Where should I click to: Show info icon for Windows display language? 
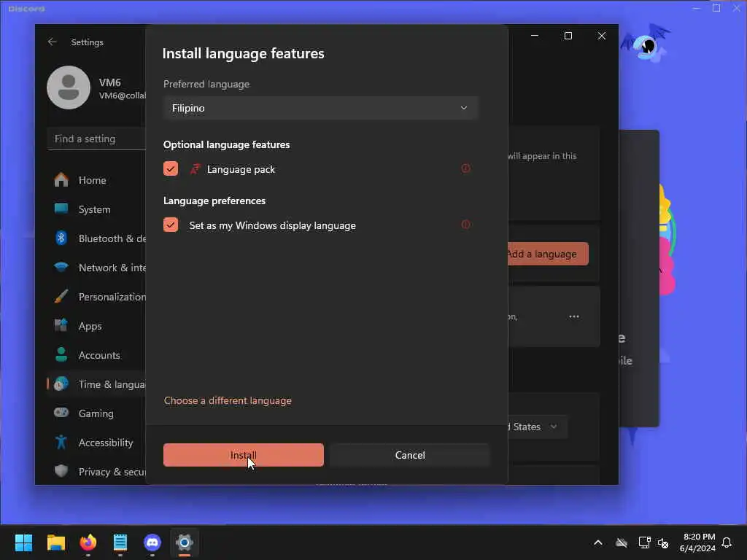point(465,225)
